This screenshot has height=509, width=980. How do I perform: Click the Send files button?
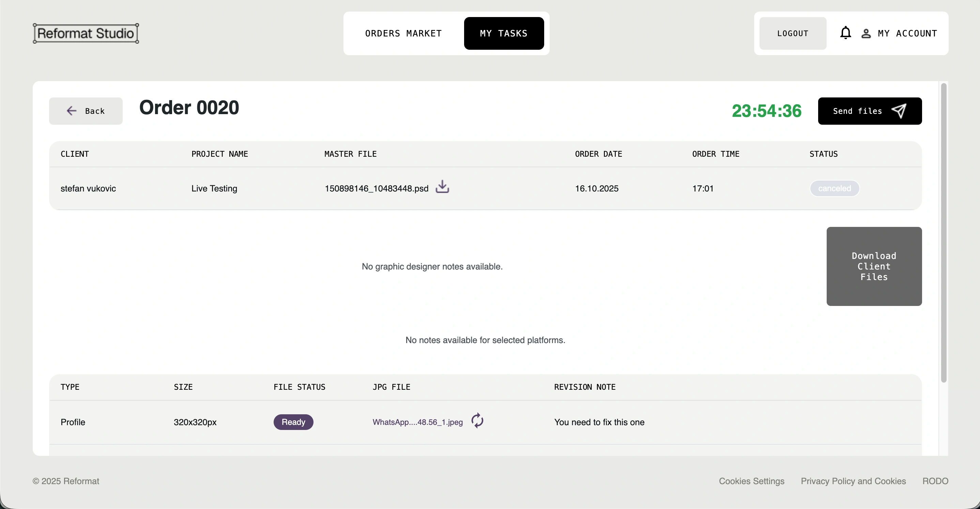[x=857, y=111]
